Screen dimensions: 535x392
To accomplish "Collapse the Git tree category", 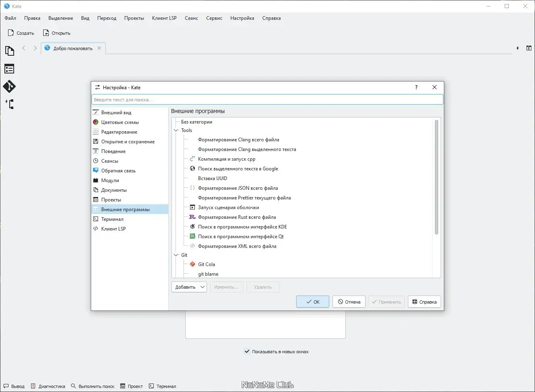I will pyautogui.click(x=176, y=255).
